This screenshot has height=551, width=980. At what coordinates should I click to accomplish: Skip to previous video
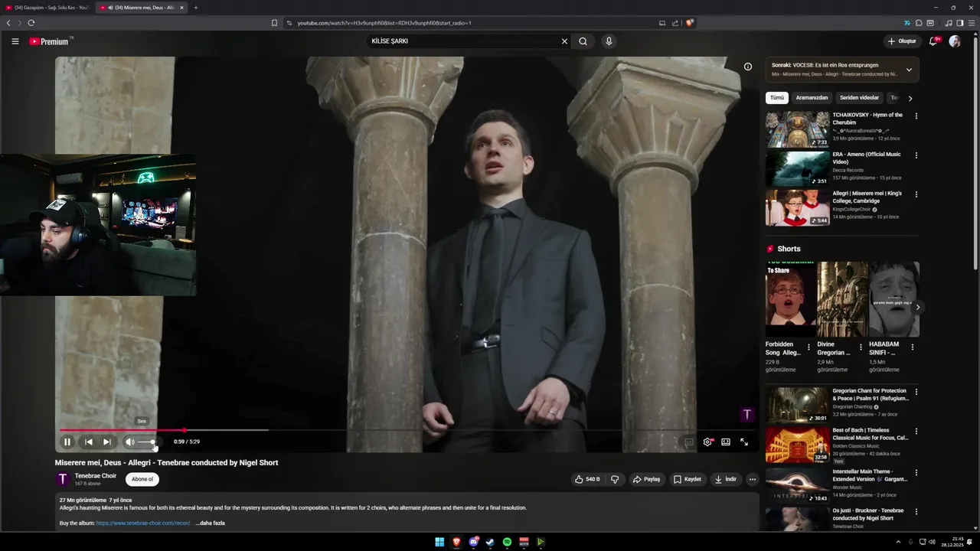coord(88,442)
